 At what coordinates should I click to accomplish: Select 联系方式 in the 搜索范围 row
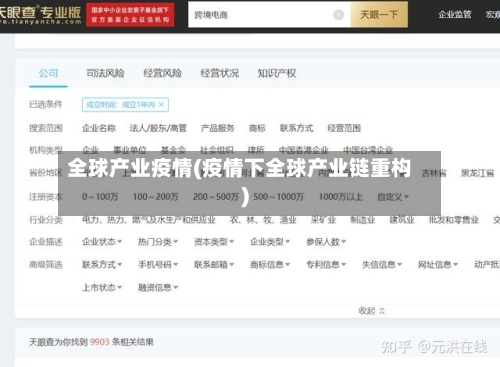(296, 128)
